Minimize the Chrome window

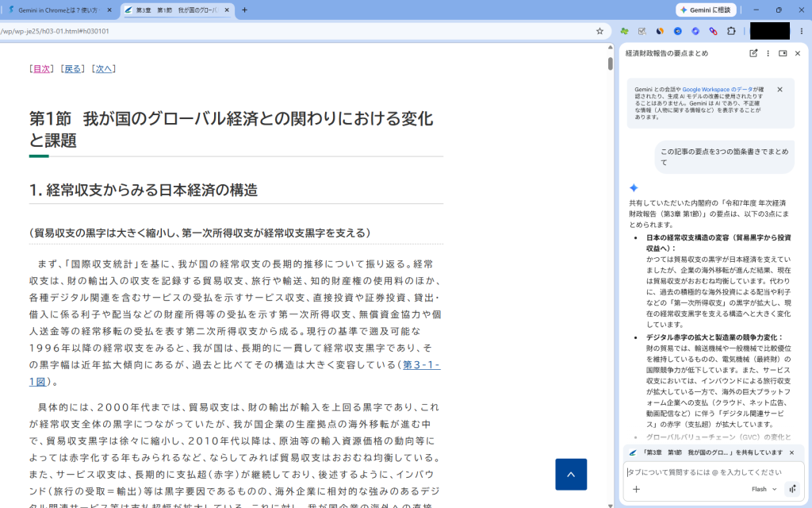756,10
